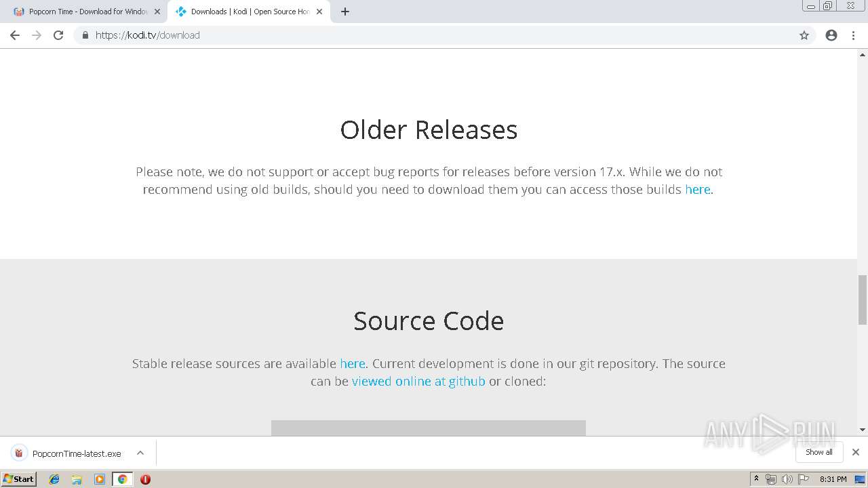Close the Popcorn Time tab
The width and height of the screenshot is (868, 488).
[157, 12]
